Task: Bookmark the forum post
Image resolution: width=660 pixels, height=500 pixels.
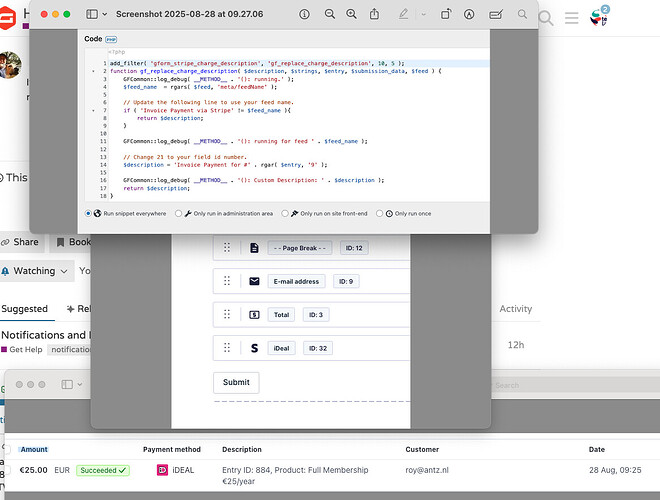Action: pos(72,242)
